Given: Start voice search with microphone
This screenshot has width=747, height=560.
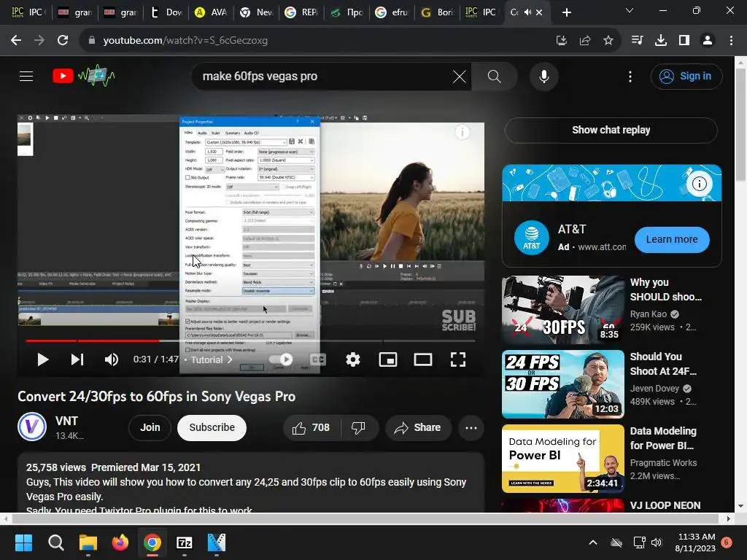Looking at the screenshot, I should tap(543, 76).
